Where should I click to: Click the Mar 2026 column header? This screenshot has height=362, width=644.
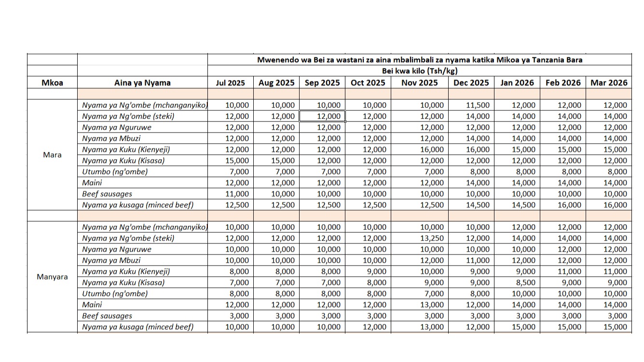tap(609, 82)
